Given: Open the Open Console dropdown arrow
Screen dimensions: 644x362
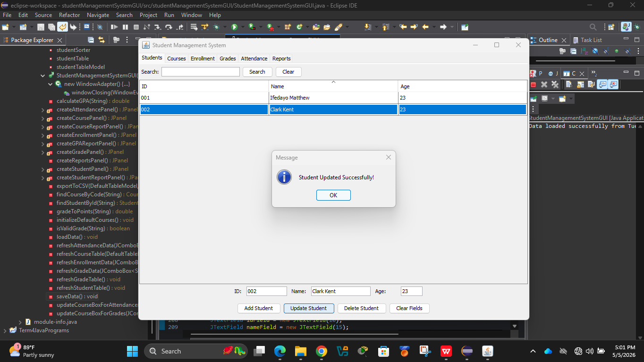Looking at the screenshot, I should pyautogui.click(x=571, y=99).
